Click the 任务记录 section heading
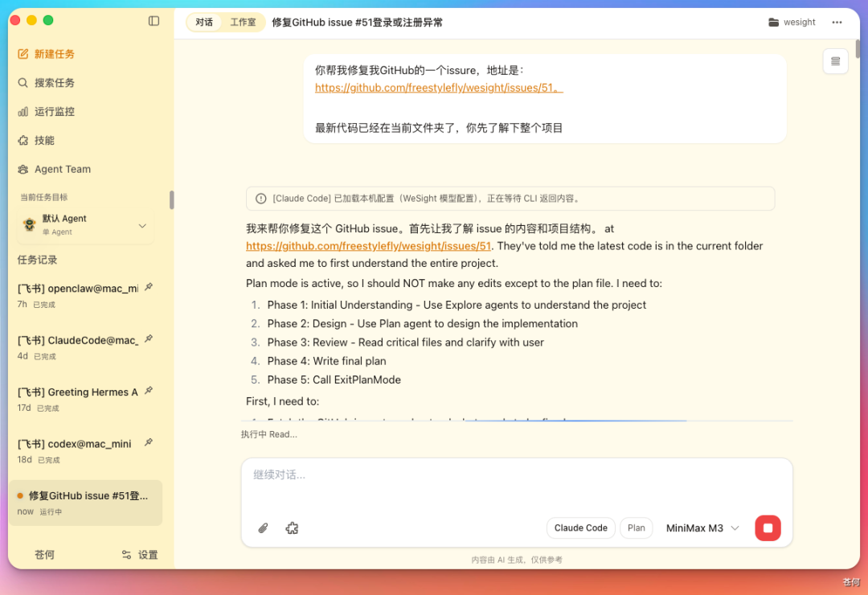The image size is (868, 595). tap(37, 260)
